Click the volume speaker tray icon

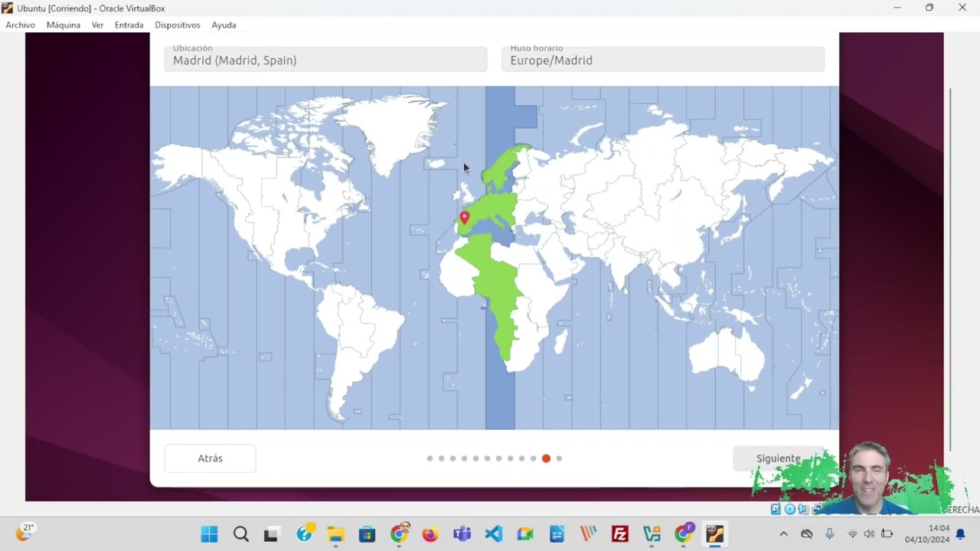coord(869,533)
